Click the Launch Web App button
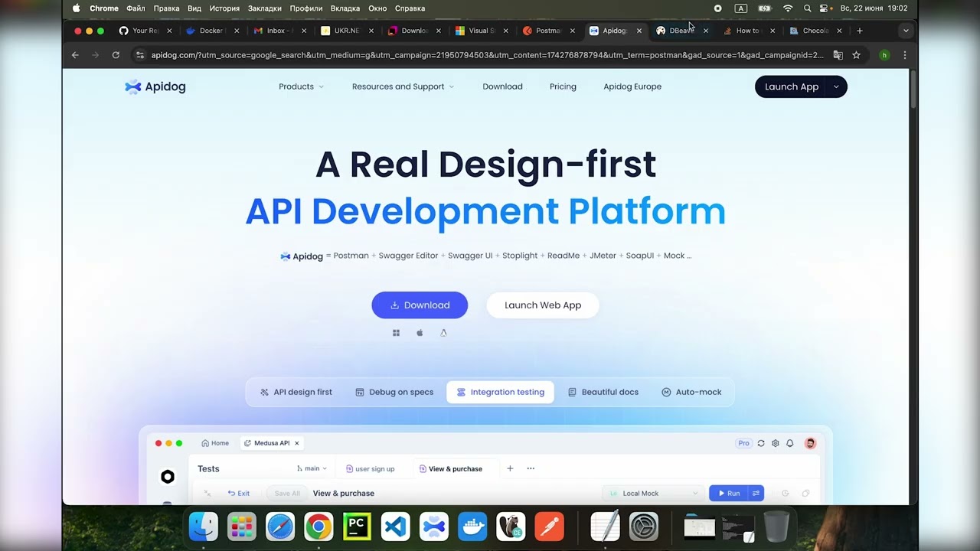This screenshot has height=551, width=980. [543, 305]
